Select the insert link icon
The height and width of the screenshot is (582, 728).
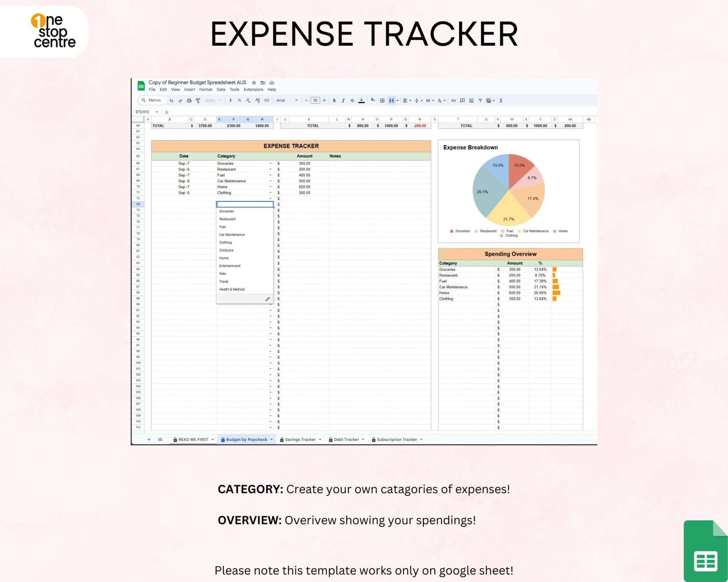[453, 101]
